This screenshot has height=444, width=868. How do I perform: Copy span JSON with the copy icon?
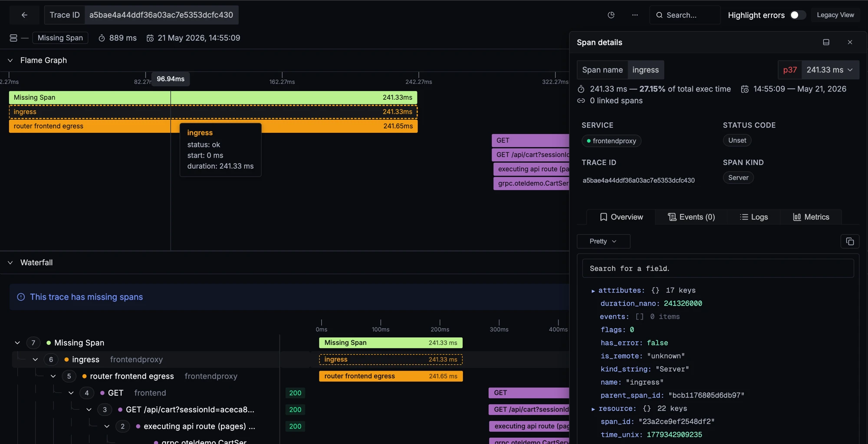(x=850, y=241)
